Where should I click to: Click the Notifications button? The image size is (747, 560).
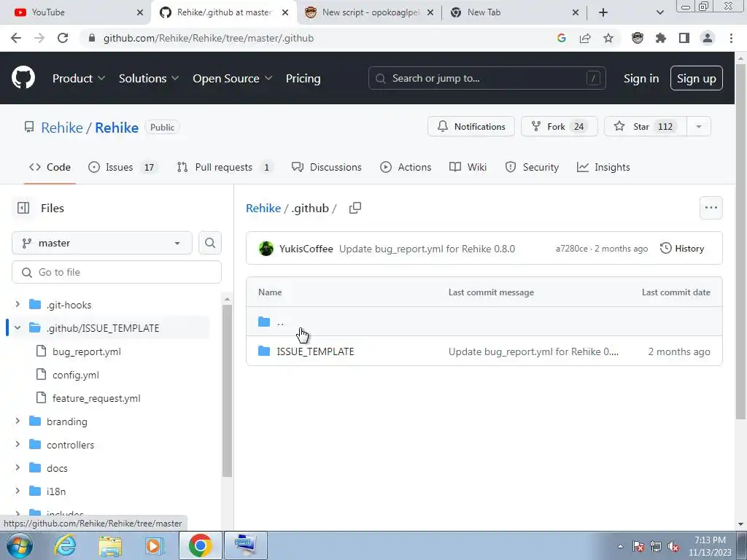471,127
